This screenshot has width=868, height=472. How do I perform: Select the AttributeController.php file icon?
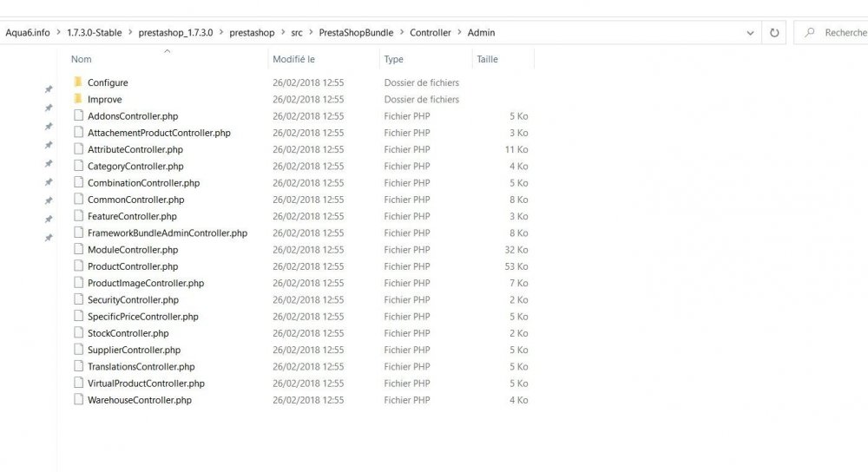79,148
